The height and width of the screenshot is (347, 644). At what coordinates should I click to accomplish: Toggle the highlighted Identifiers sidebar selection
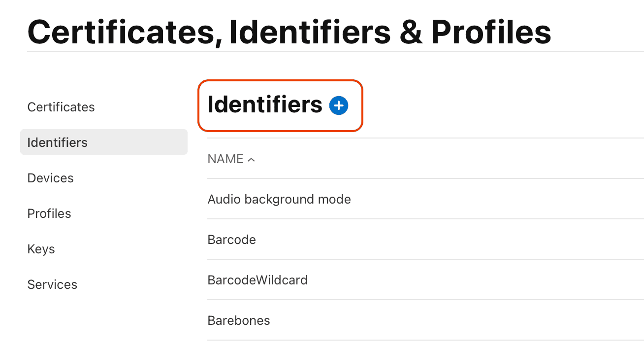click(57, 142)
